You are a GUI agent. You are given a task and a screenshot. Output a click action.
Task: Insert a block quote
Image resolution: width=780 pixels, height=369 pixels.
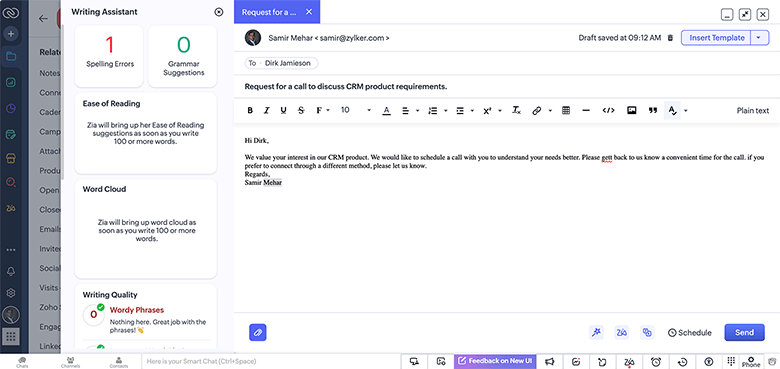(x=653, y=110)
